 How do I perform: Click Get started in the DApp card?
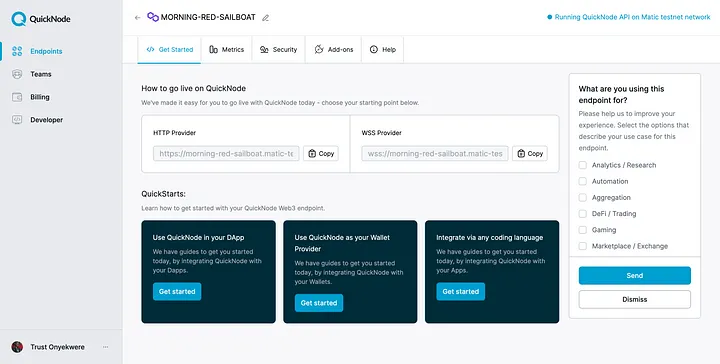(177, 291)
